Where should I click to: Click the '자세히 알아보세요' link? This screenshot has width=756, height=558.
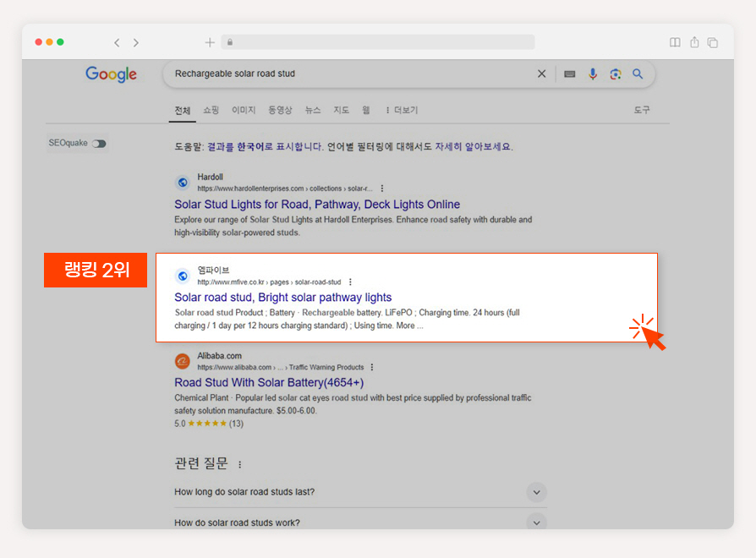pyautogui.click(x=473, y=146)
